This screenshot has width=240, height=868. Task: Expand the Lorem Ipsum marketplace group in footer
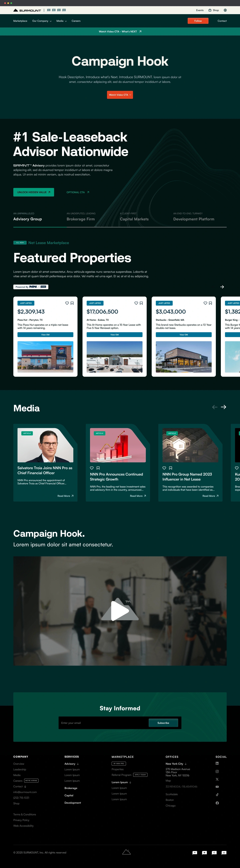pyautogui.click(x=121, y=782)
